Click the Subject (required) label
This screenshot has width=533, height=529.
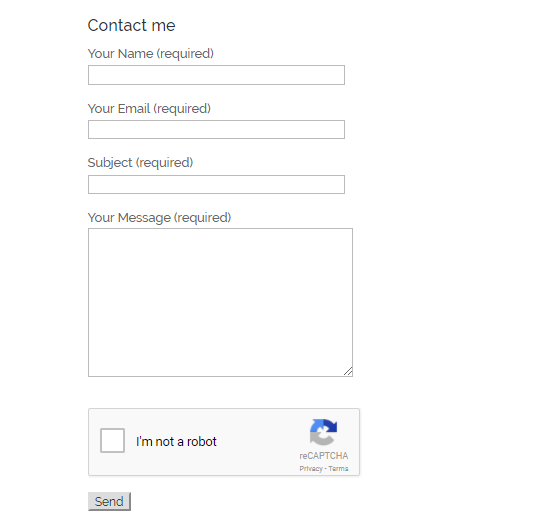pos(140,163)
